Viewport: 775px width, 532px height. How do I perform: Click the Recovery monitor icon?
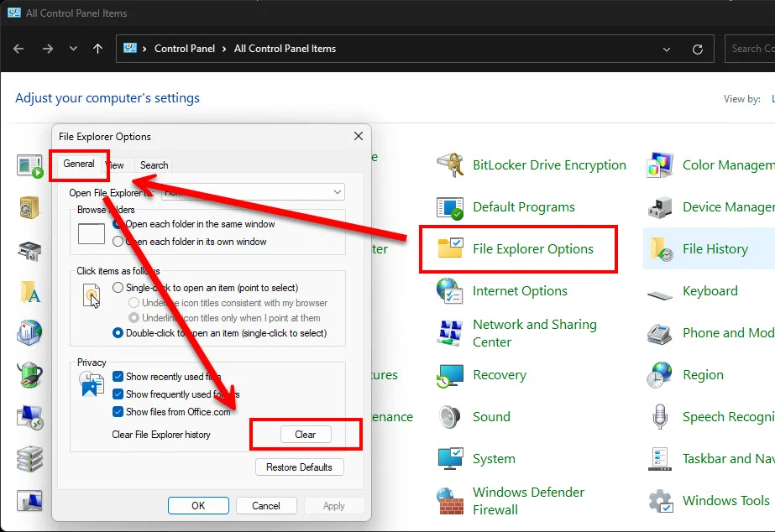click(x=450, y=375)
